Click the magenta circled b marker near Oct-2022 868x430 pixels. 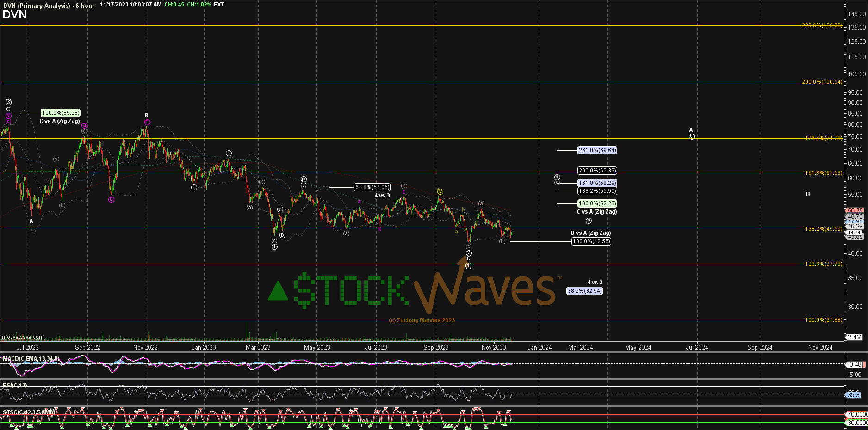click(111, 199)
